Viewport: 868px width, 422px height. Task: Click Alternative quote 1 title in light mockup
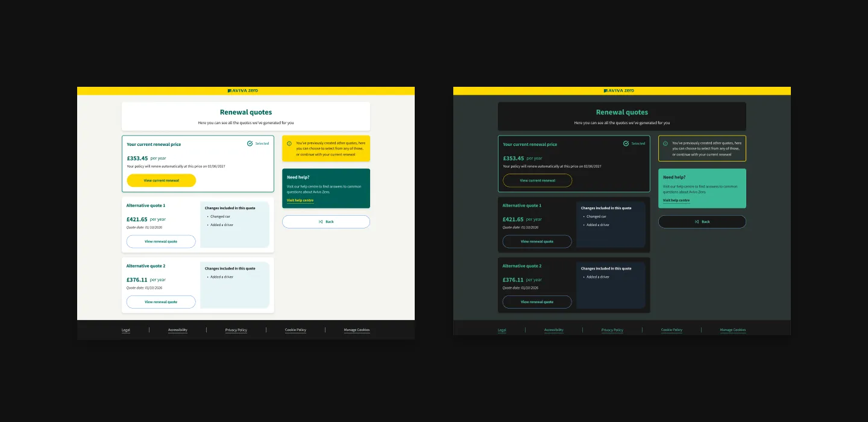tap(146, 206)
